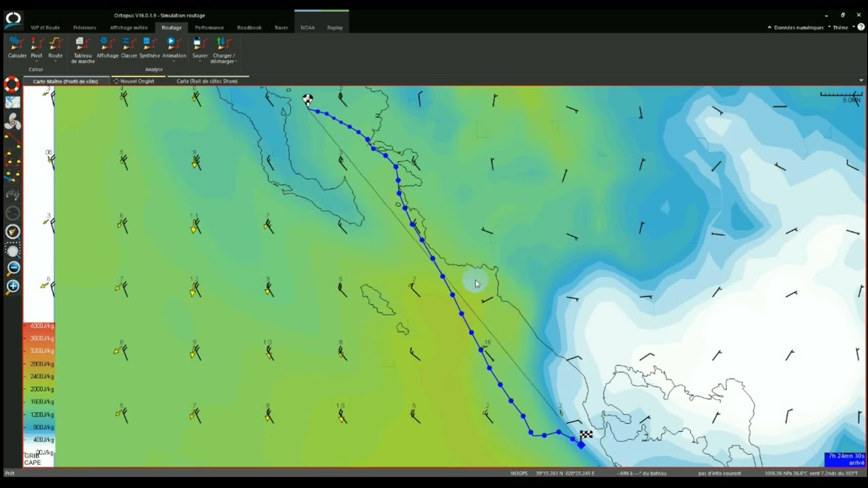
Task: Expand the Sauver dropdown arrow
Action: click(x=199, y=62)
